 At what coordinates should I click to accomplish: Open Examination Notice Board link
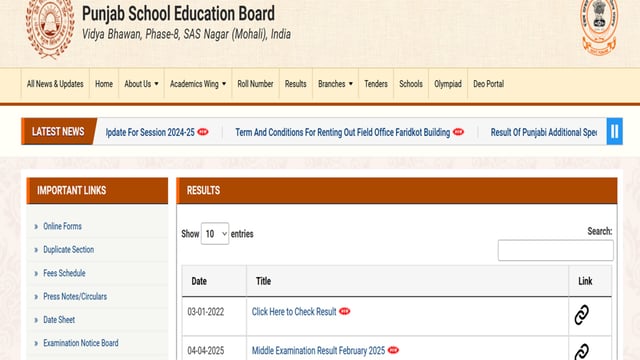[81, 343]
